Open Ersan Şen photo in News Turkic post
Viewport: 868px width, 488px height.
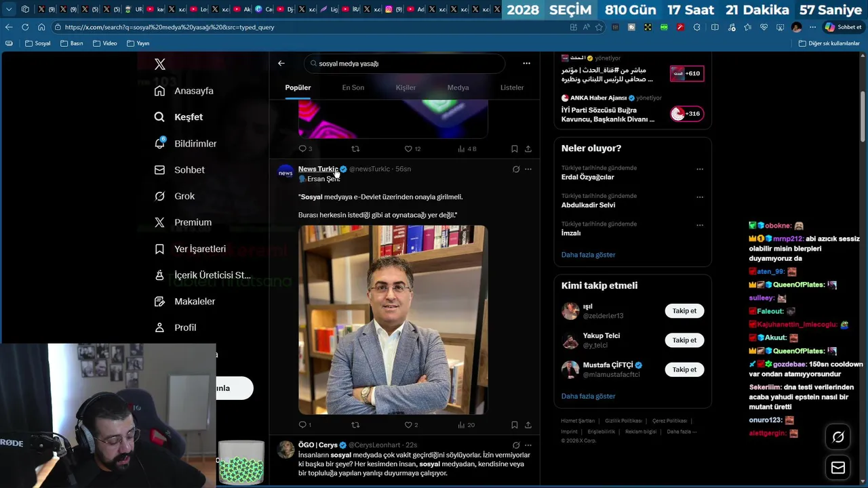[x=393, y=320]
